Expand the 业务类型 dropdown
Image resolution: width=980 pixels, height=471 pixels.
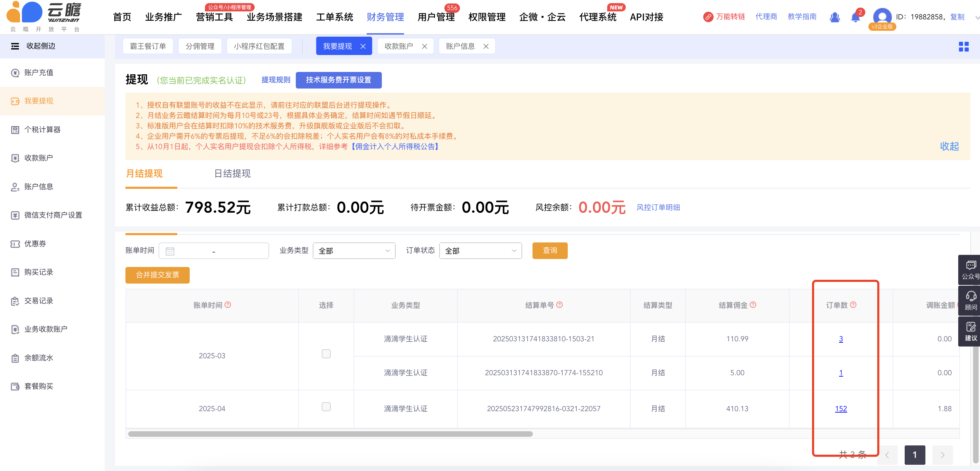(354, 250)
